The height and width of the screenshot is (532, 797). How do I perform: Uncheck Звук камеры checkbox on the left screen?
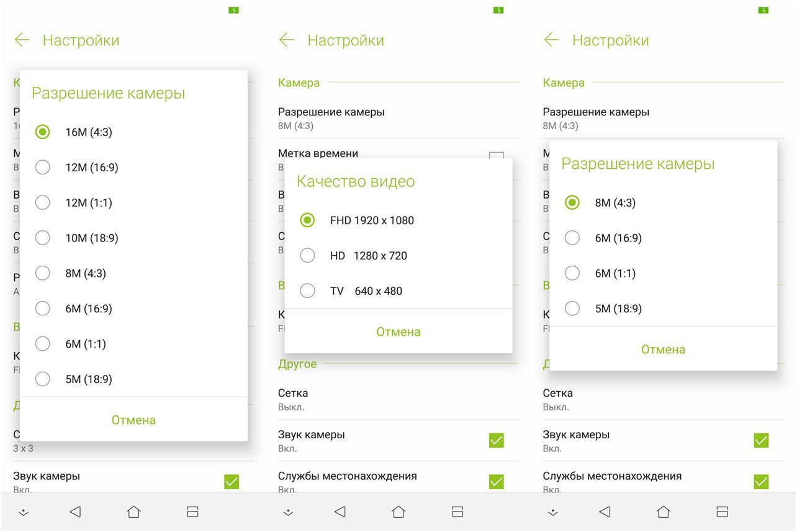tap(231, 482)
